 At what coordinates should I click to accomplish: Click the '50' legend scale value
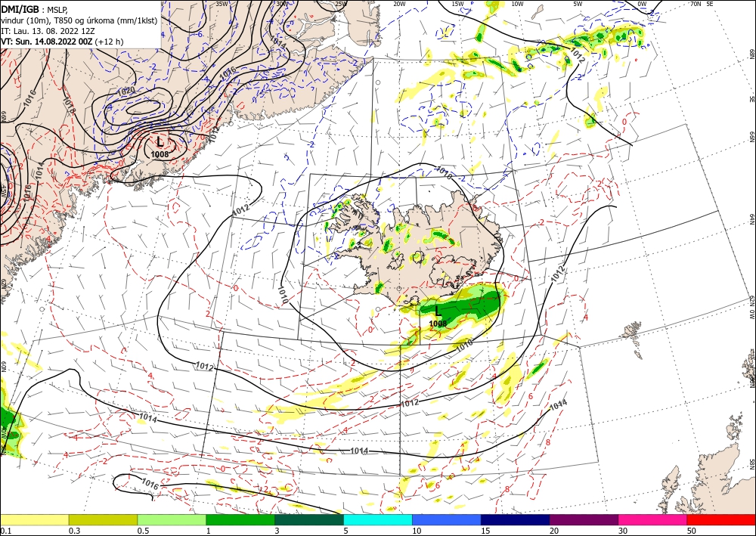tap(691, 531)
